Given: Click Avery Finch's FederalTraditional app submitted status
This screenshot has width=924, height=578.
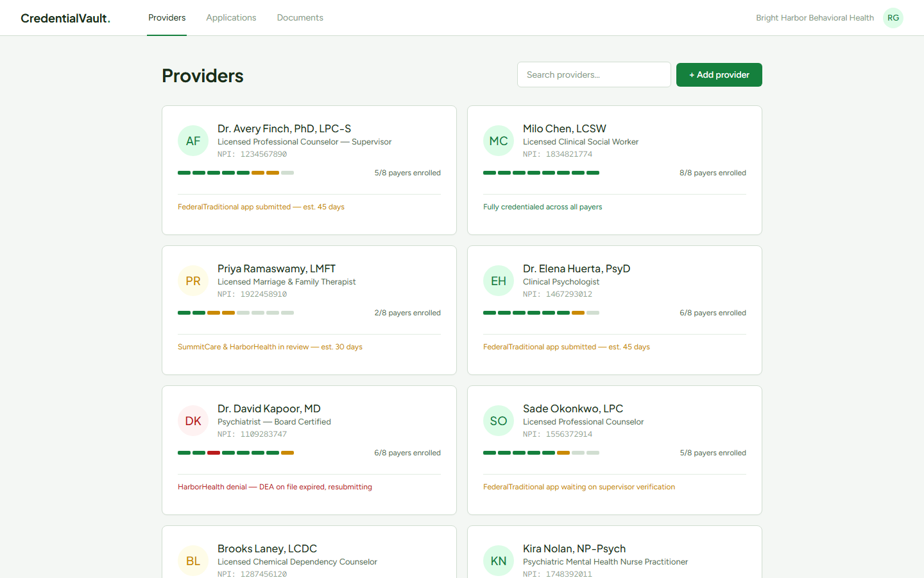Looking at the screenshot, I should [x=261, y=207].
